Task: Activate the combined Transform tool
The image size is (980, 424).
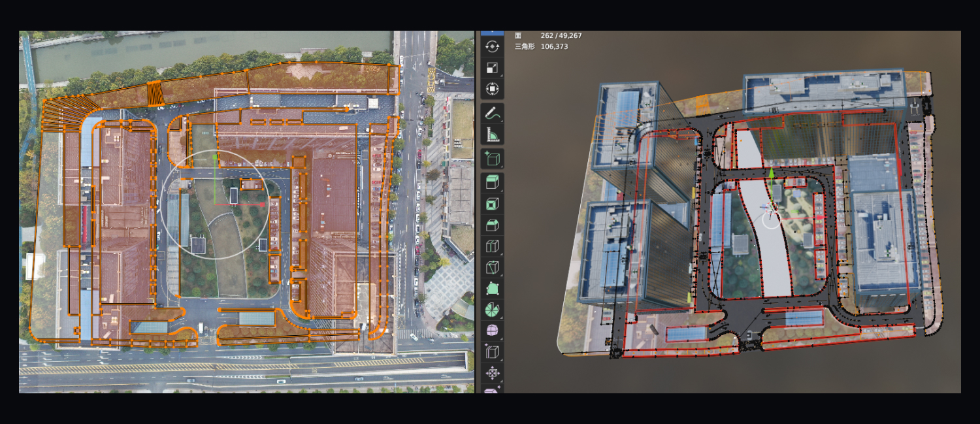Action: click(x=492, y=89)
